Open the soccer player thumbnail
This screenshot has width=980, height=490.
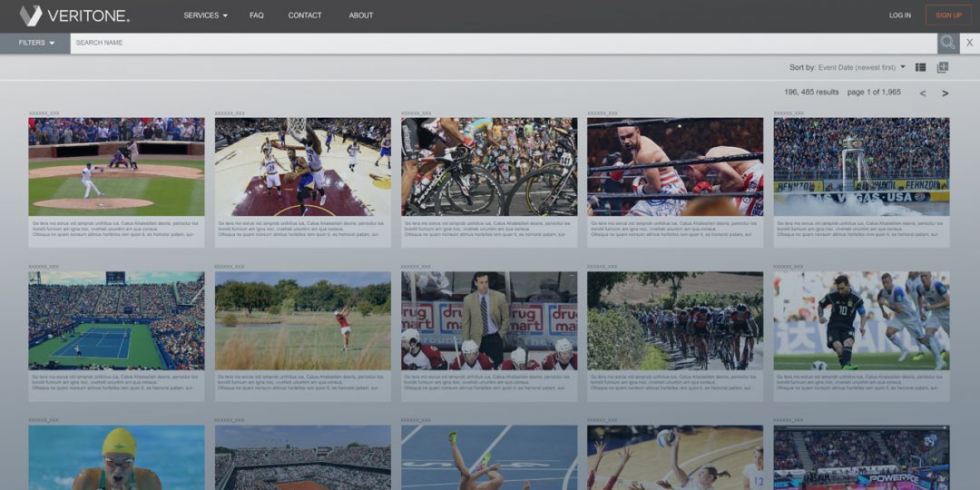[861, 320]
